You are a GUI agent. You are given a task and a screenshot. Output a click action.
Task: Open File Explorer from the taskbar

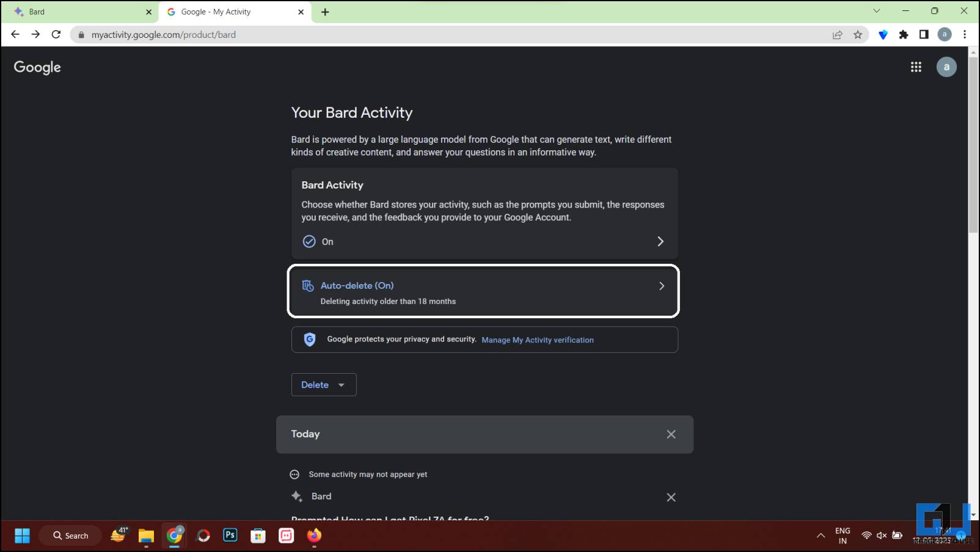[x=146, y=536]
